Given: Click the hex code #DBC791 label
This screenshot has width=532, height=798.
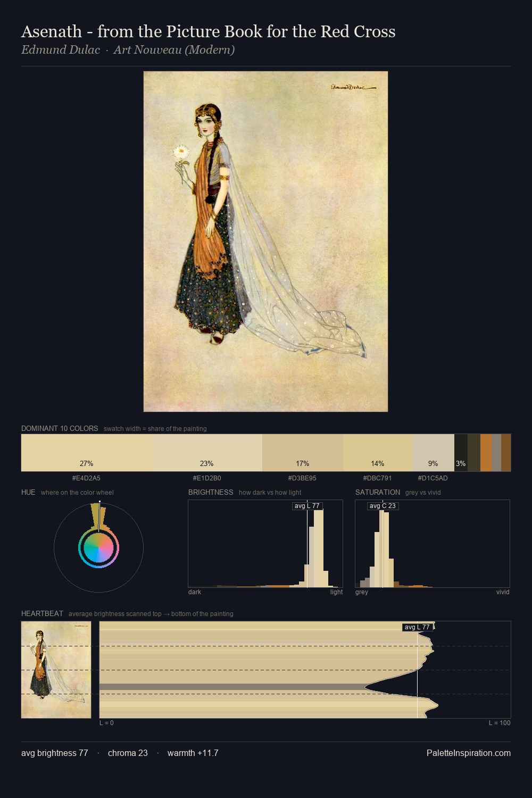Looking at the screenshot, I should tap(378, 478).
